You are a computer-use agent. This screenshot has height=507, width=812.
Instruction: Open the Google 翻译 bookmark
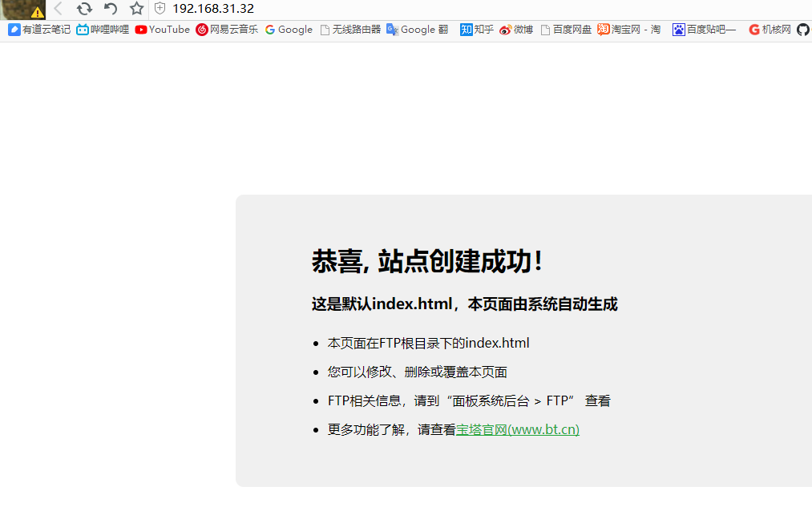click(417, 30)
